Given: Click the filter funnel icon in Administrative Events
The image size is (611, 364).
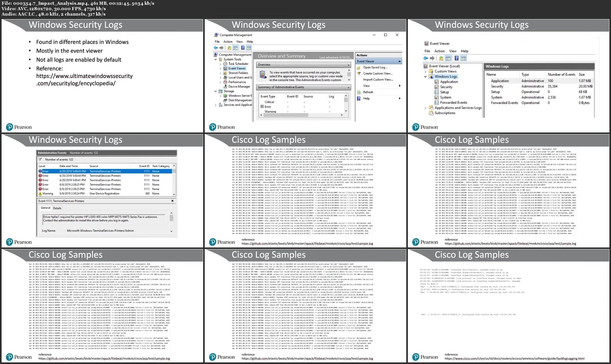Looking at the screenshot, I should 40,159.
